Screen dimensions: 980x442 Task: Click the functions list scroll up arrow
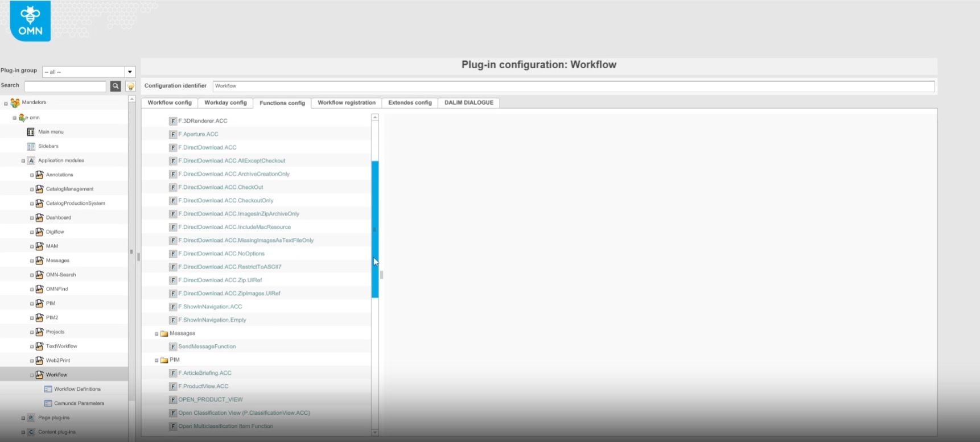tap(375, 117)
